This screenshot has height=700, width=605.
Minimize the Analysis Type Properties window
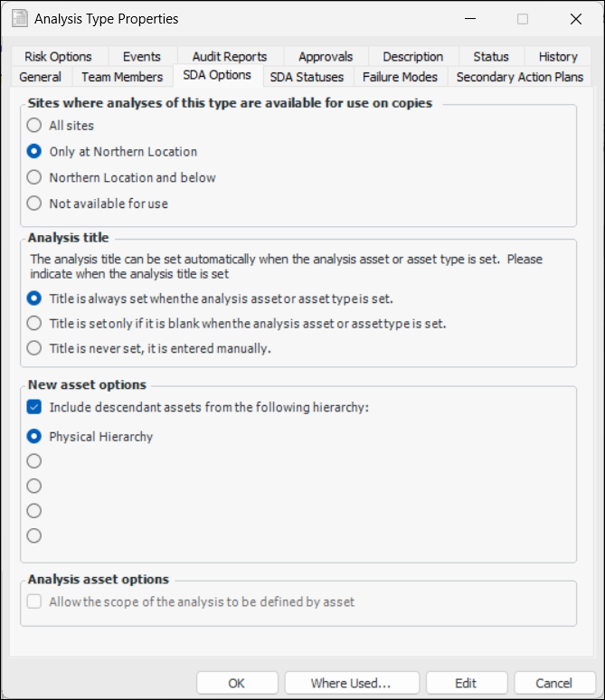tap(469, 19)
